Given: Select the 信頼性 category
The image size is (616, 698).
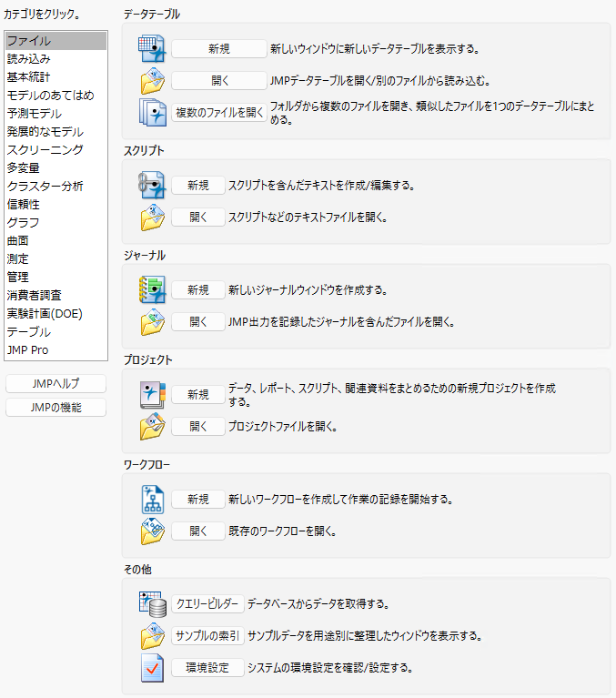Looking at the screenshot, I should coord(56,205).
